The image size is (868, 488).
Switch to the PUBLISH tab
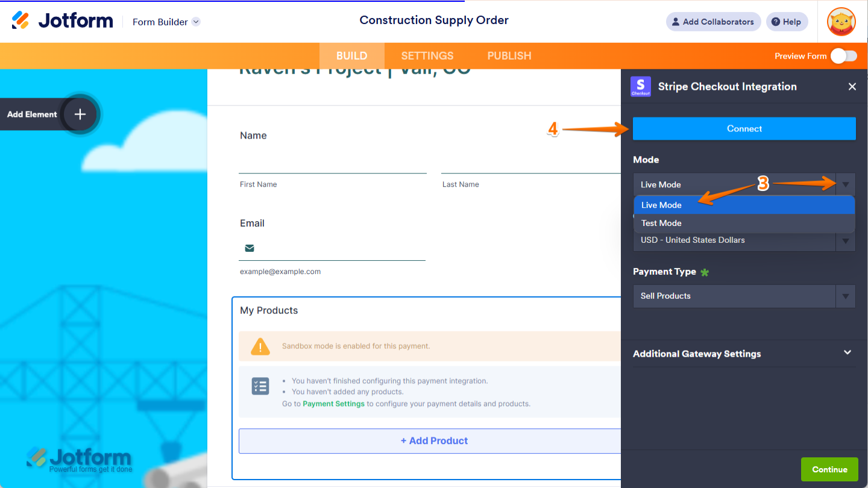509,56
